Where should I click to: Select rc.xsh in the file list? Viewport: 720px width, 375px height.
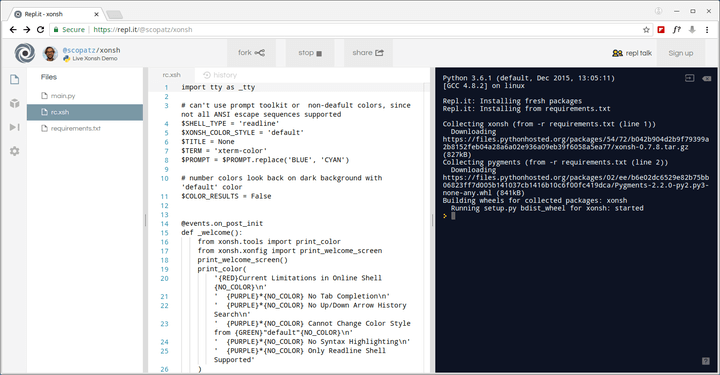click(85, 112)
